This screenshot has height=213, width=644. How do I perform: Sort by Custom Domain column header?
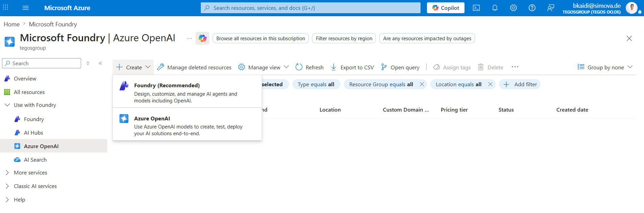click(406, 110)
